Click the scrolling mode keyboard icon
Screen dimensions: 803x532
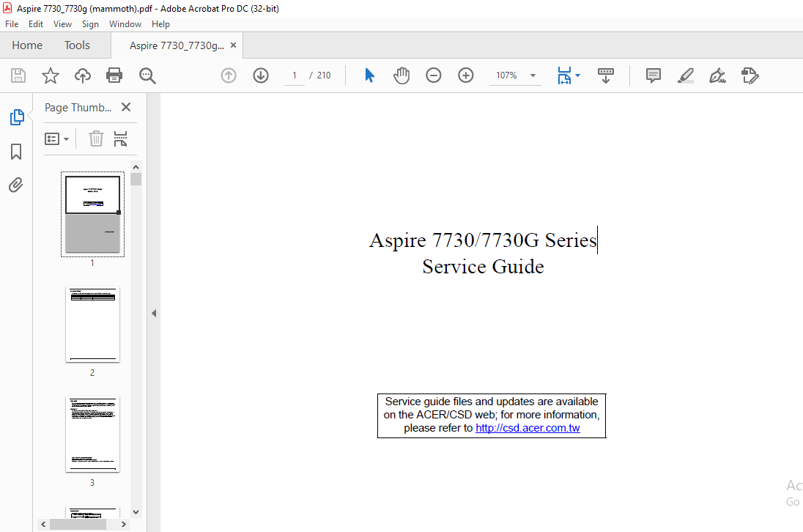coord(606,75)
